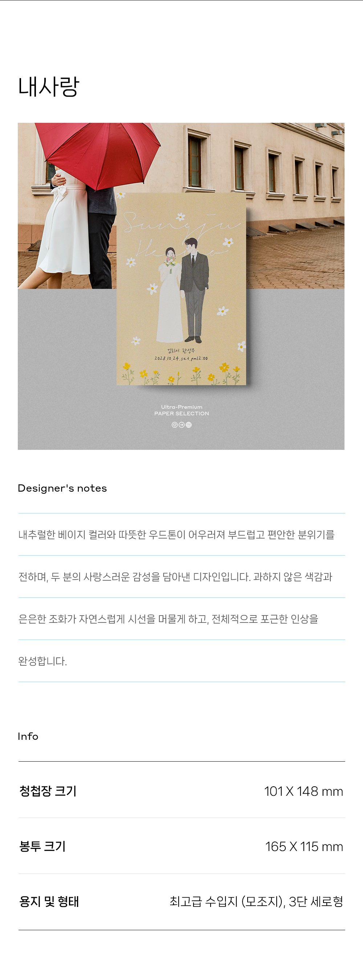The image size is (363, 980).
Task: Click the 165 X 115 mm value
Action: [304, 847]
